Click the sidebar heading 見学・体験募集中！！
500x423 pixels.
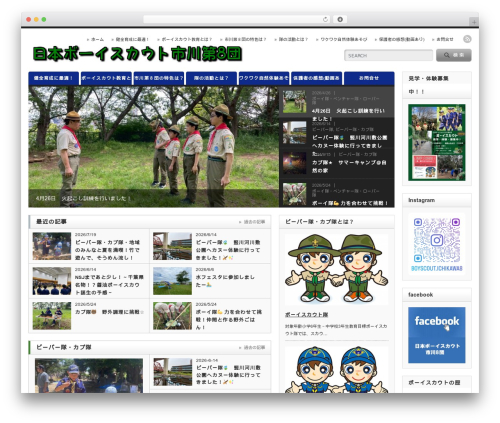[428, 85]
